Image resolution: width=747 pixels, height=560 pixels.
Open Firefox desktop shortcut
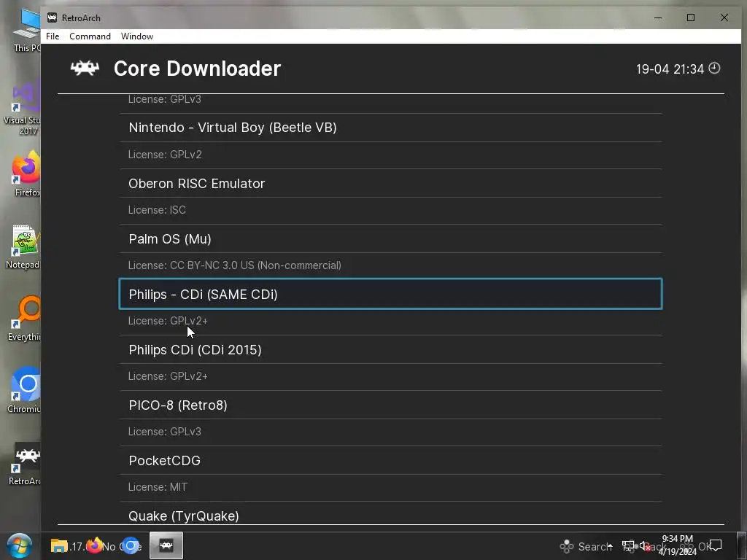tap(26, 174)
